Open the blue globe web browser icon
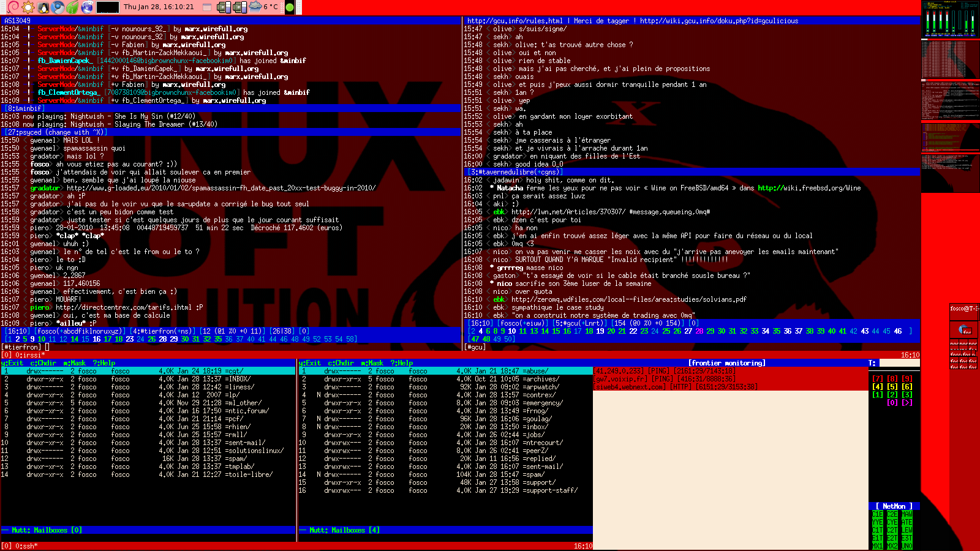The width and height of the screenshot is (980, 551). 87,7
